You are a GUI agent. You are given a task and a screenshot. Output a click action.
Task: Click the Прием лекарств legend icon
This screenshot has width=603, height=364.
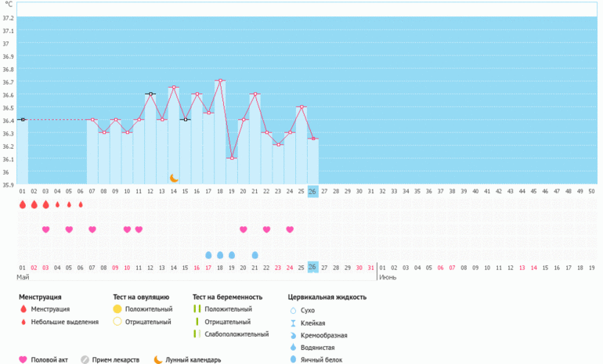coord(85,359)
